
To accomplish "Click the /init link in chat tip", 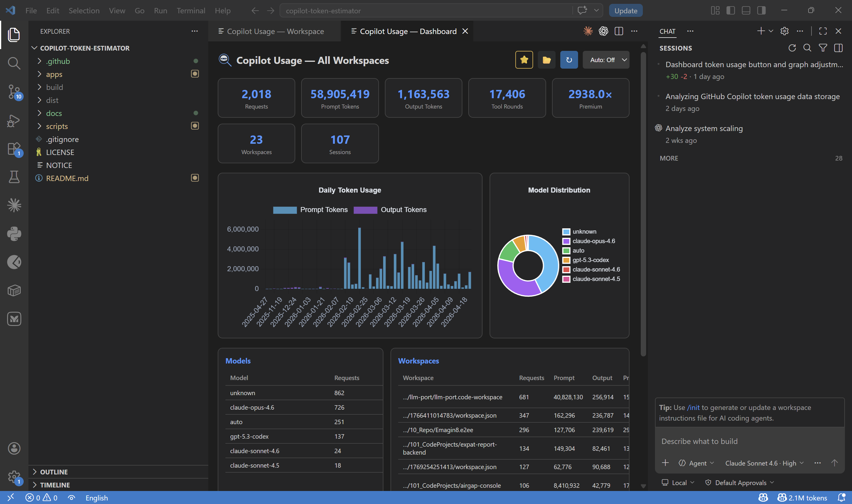I will click(x=693, y=408).
